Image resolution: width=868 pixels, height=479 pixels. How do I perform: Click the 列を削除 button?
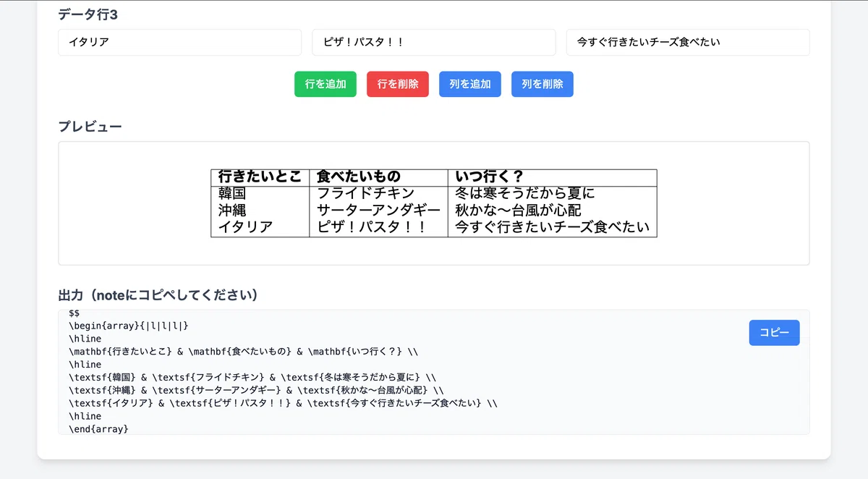pos(542,84)
